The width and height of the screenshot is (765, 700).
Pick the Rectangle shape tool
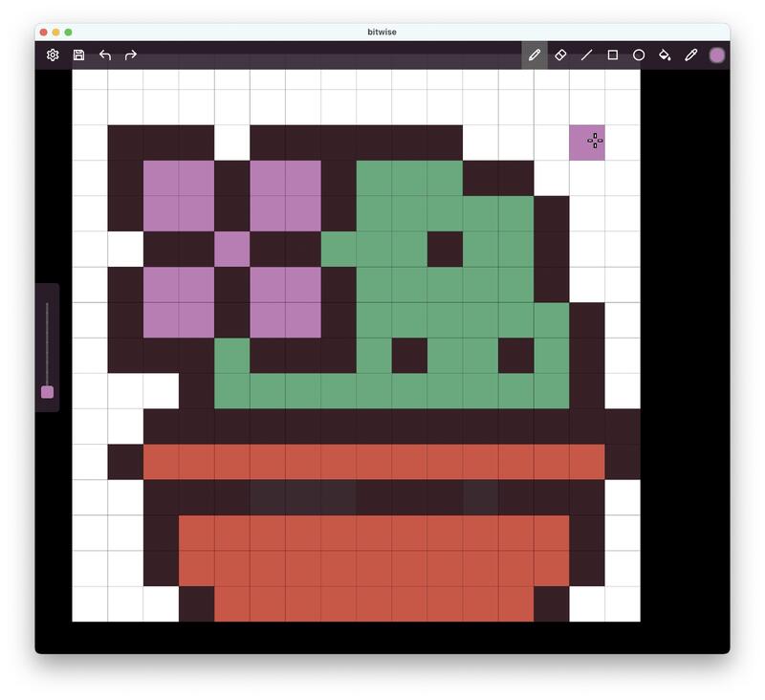click(x=613, y=55)
